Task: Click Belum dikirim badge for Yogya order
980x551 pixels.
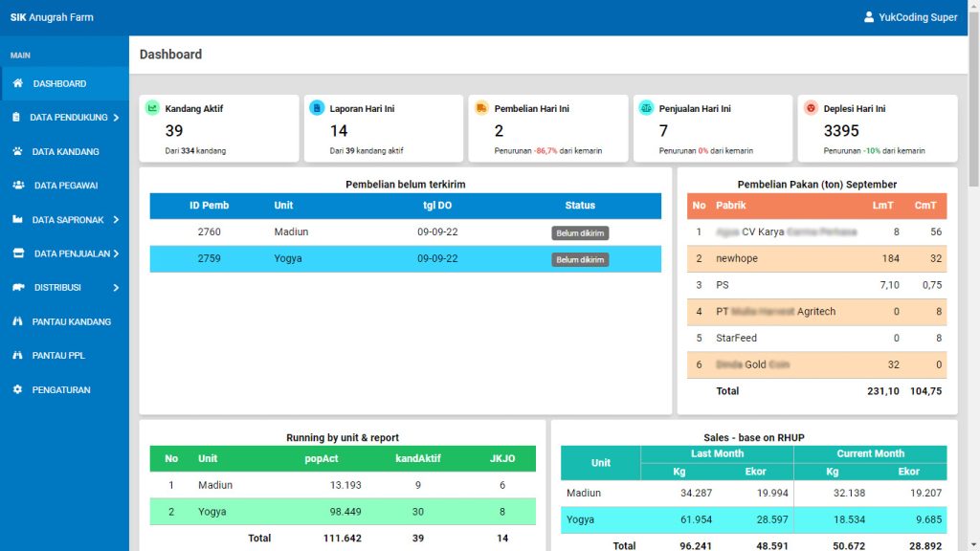Action: [x=580, y=260]
